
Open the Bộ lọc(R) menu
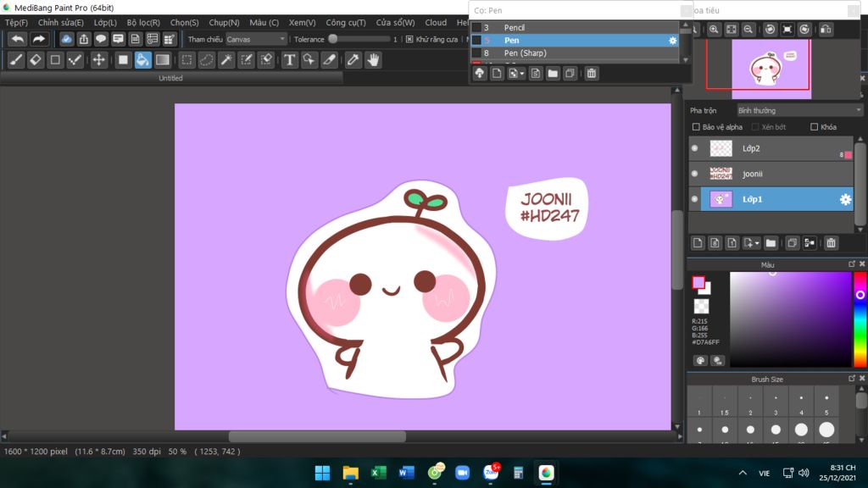pos(143,23)
